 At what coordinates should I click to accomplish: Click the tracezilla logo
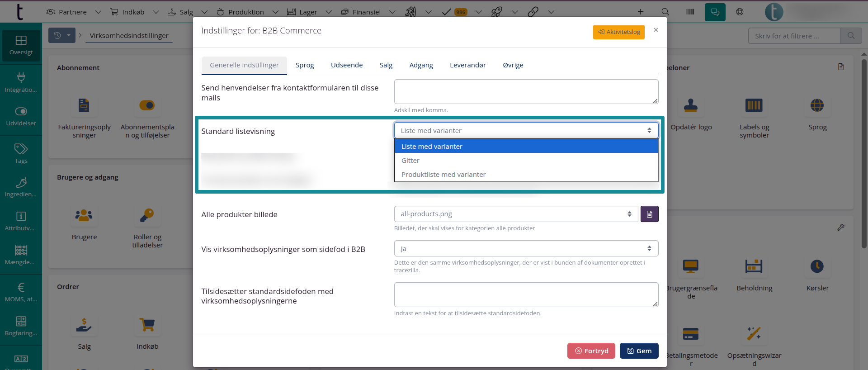coord(19,12)
